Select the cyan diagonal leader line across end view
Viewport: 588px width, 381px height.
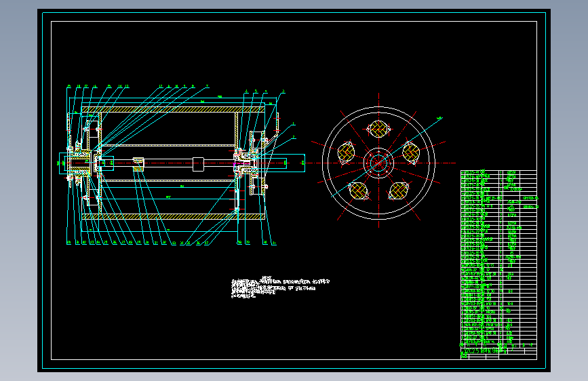387,157
